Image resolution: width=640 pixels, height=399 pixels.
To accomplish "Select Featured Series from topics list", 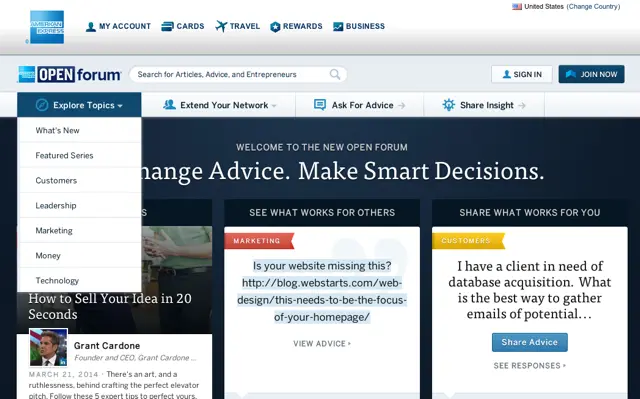I will pyautogui.click(x=80, y=155).
